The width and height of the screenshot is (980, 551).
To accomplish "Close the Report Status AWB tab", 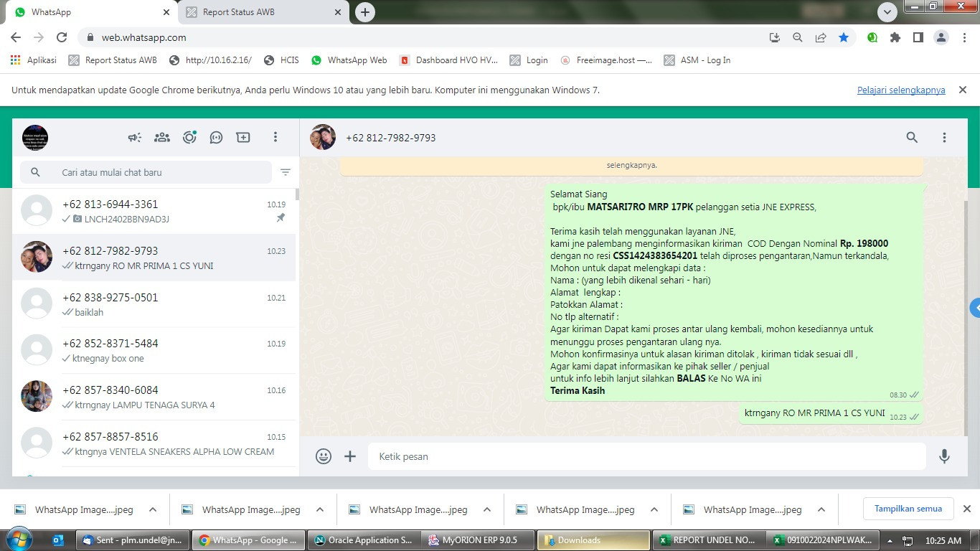I will coord(338,12).
